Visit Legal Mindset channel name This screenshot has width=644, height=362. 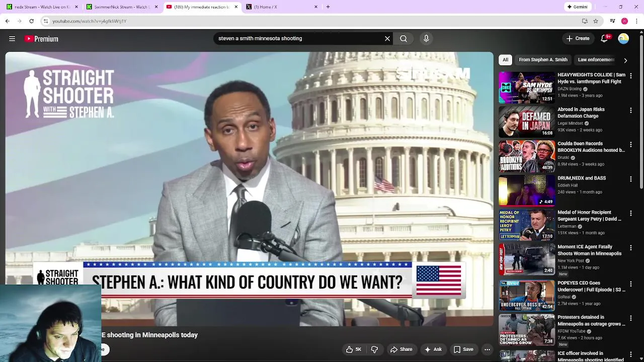570,123
